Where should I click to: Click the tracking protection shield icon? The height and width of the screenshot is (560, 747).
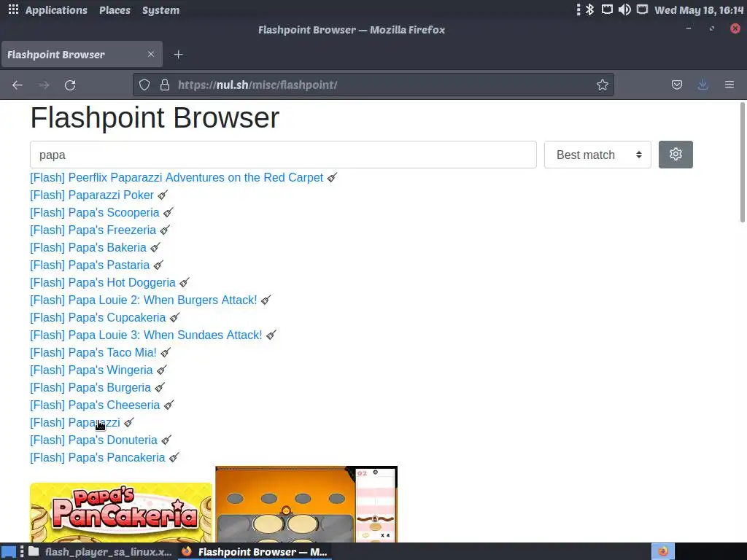point(144,85)
